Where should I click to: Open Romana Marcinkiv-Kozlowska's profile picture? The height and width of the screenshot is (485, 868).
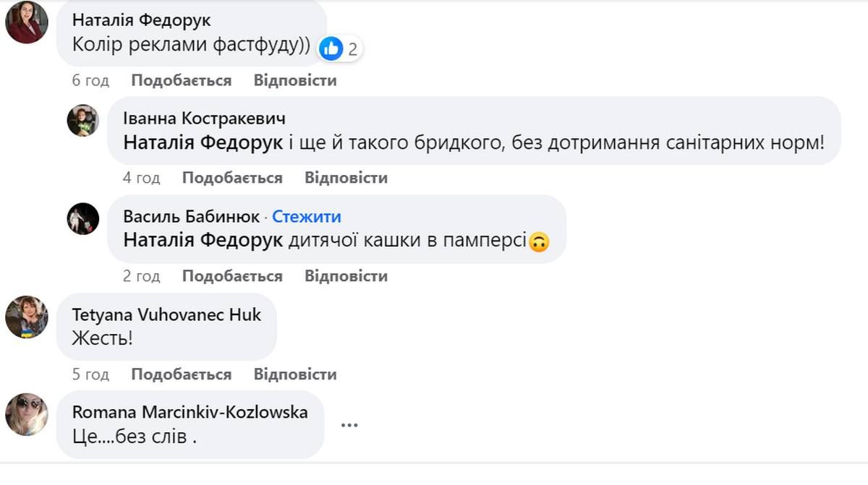pos(26,415)
